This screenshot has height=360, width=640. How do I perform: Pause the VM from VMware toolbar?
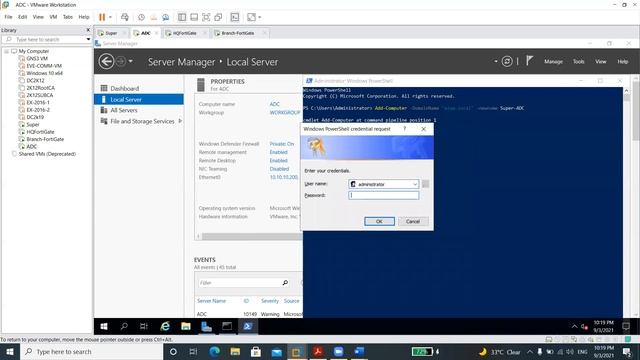(x=102, y=17)
